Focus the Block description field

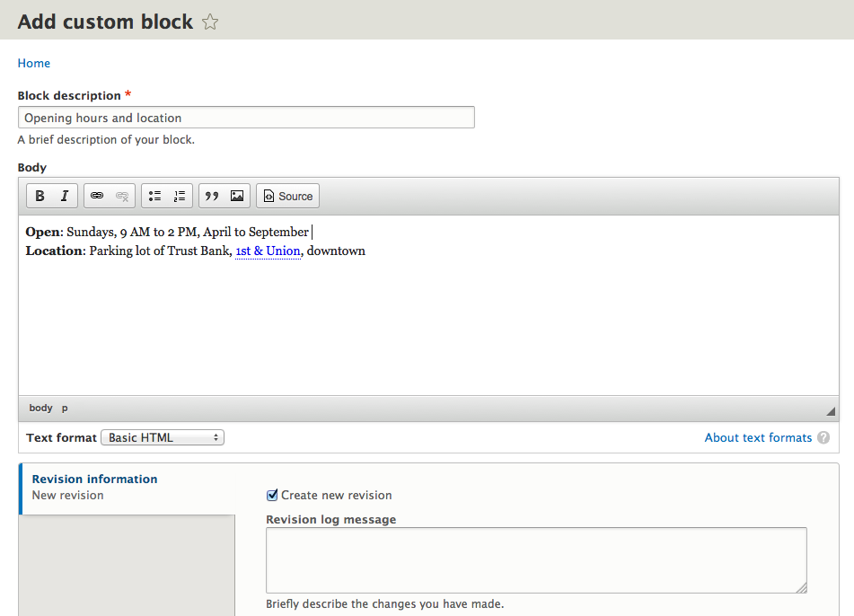coord(245,117)
